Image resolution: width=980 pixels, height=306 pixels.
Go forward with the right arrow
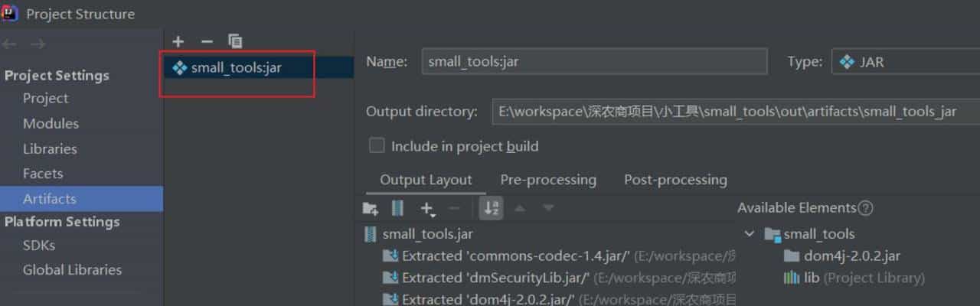tap(38, 44)
